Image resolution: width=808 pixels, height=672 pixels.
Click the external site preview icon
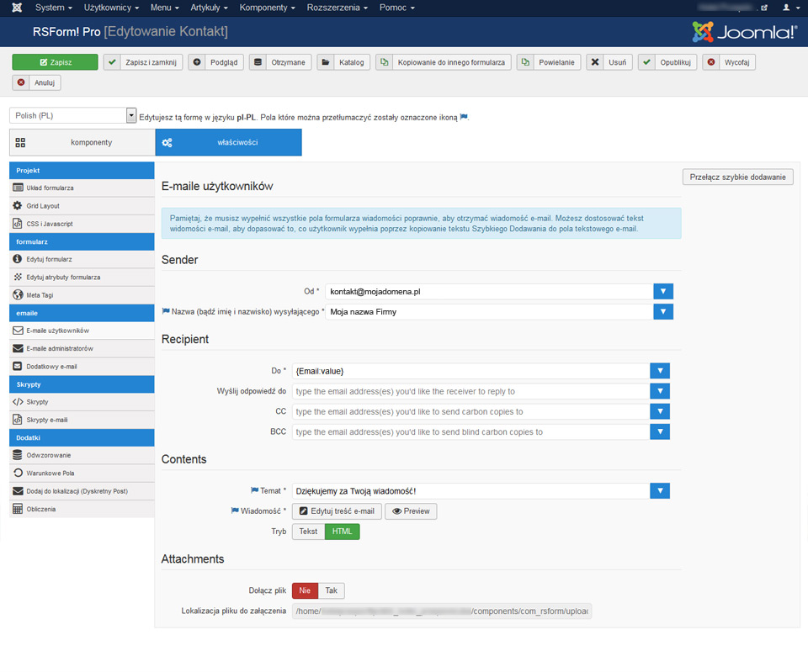pos(764,8)
